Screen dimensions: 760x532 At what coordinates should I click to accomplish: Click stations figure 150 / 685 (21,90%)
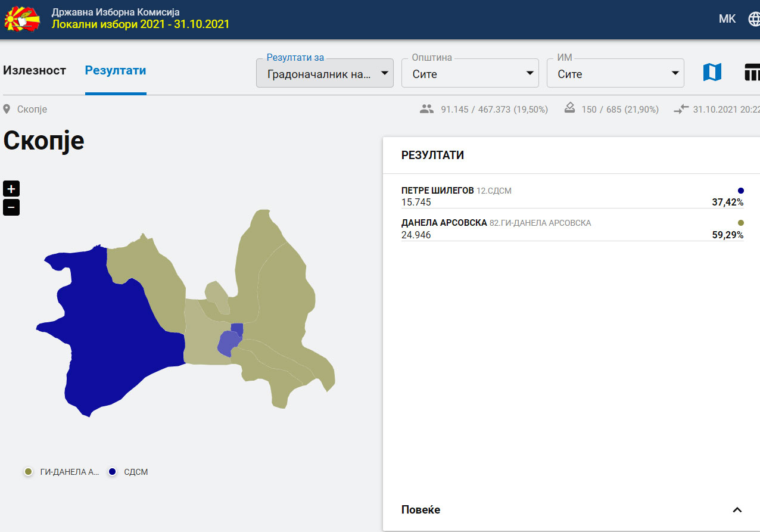(620, 110)
